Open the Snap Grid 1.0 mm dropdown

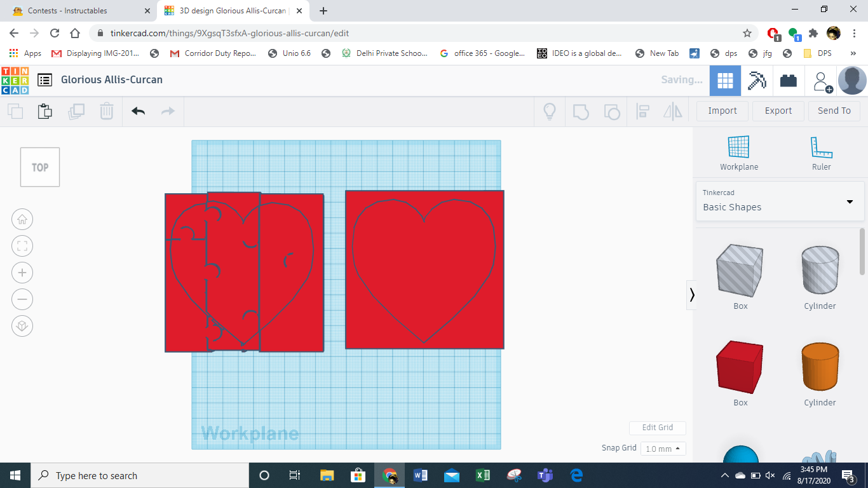[663, 449]
